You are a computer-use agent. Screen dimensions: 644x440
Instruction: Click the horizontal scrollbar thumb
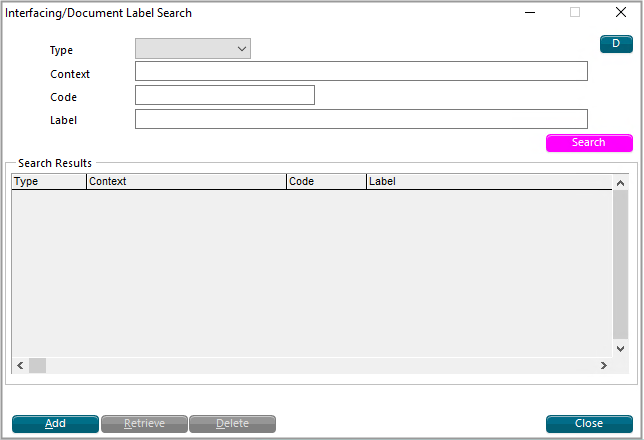click(37, 365)
